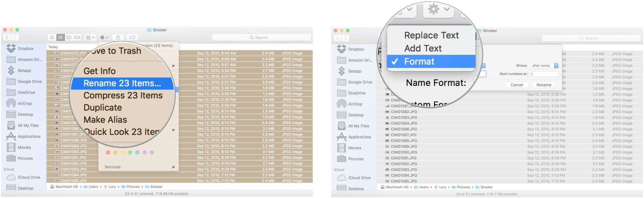Open the Arrange dropdown in left window toolbar
644x198 pixels.
(x=90, y=37)
